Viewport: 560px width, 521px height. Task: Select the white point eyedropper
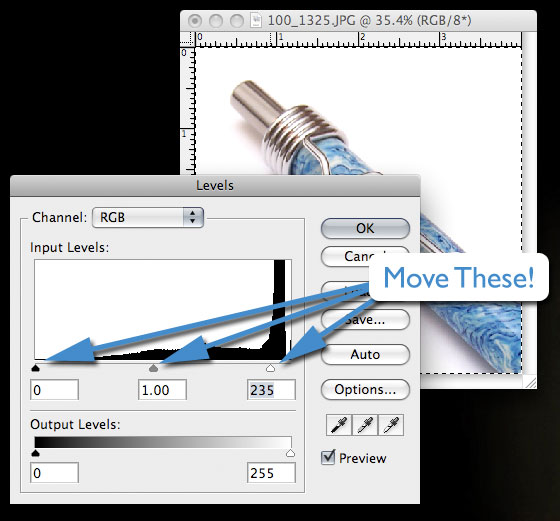391,425
